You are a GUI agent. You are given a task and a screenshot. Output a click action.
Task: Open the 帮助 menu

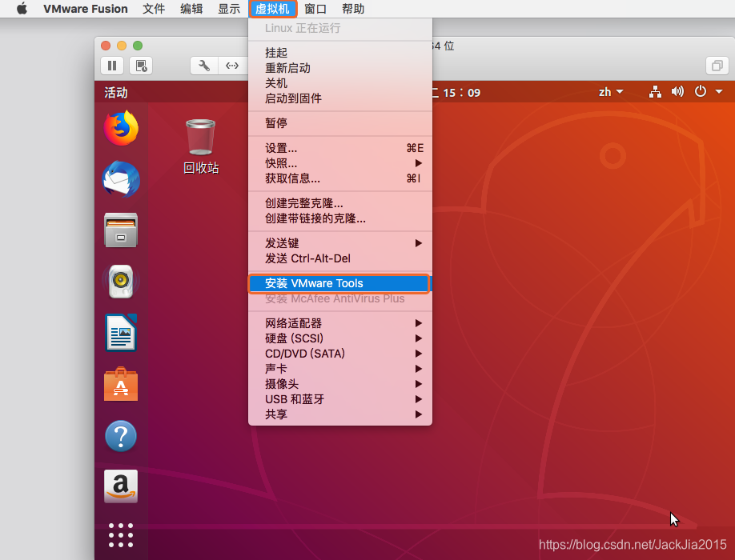coord(353,9)
